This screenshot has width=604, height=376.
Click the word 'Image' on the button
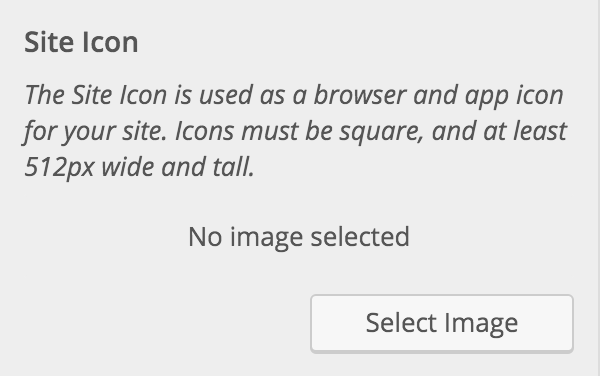click(x=481, y=324)
